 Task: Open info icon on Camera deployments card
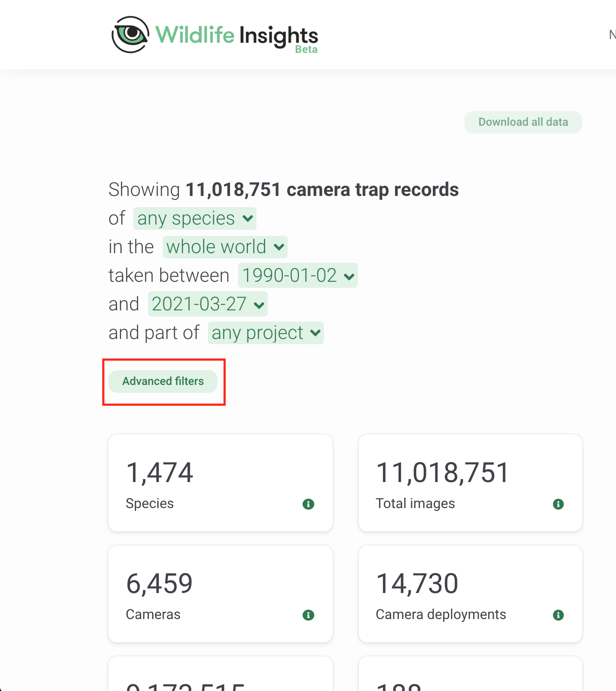[x=558, y=615]
